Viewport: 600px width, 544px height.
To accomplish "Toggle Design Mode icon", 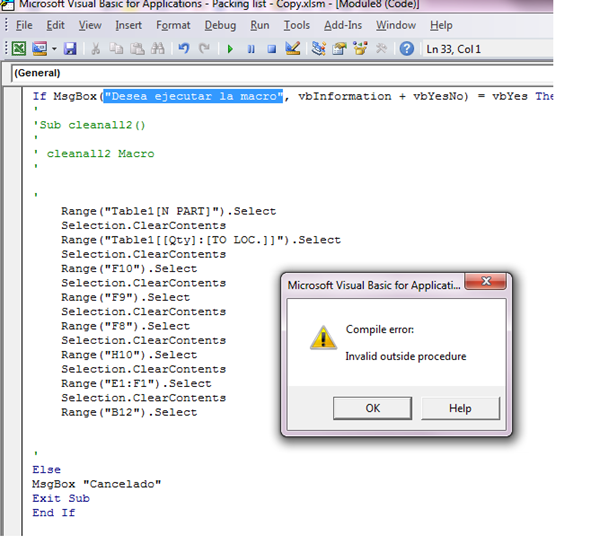I will point(293,49).
